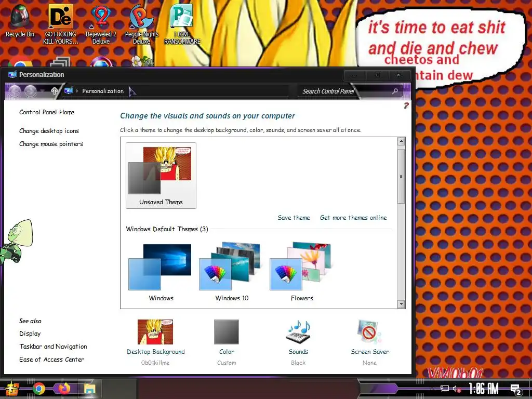Click the 1:06 AM taskbar clock
532x399 pixels.
(x=484, y=389)
